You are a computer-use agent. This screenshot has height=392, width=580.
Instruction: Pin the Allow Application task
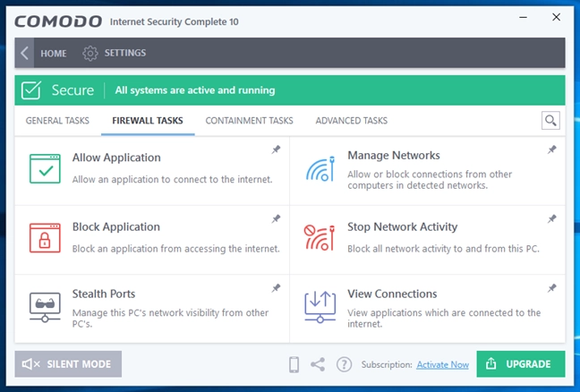point(276,149)
